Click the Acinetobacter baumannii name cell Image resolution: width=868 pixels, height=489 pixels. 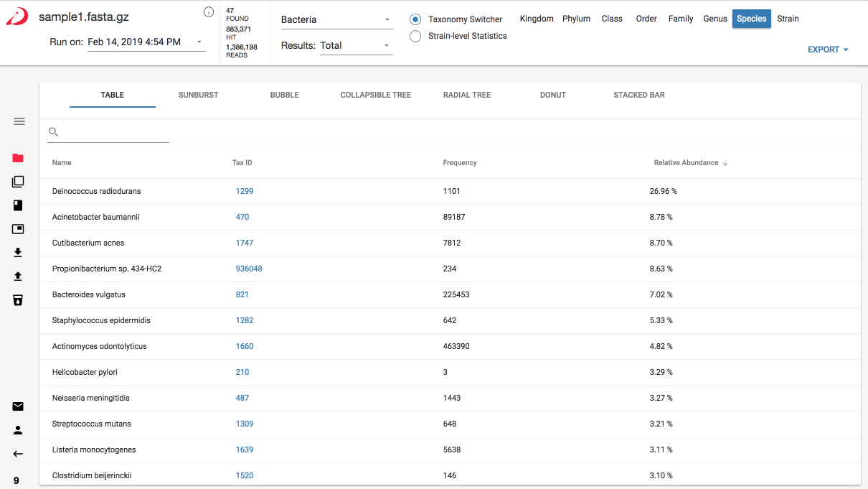pos(95,217)
